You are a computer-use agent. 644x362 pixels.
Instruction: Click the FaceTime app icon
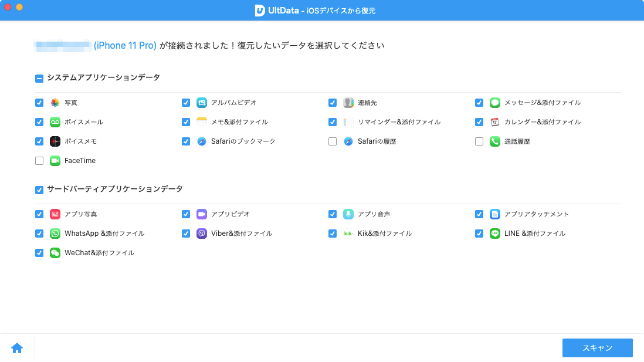coord(55,161)
